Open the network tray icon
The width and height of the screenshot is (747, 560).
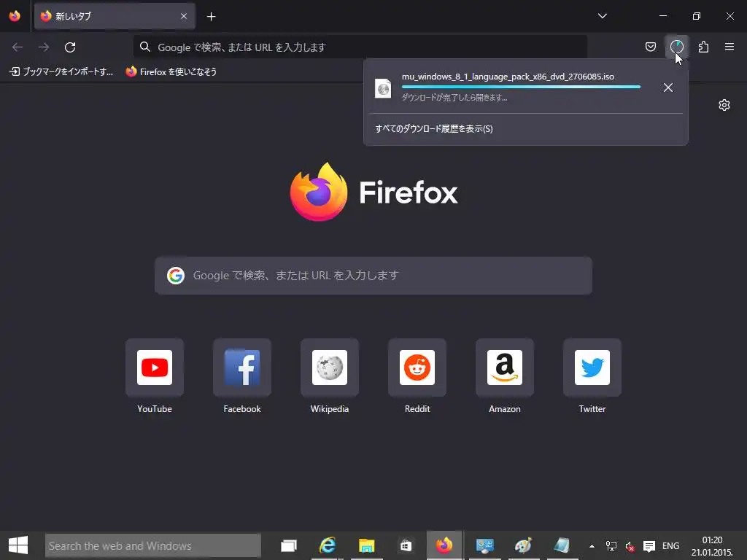coord(611,546)
